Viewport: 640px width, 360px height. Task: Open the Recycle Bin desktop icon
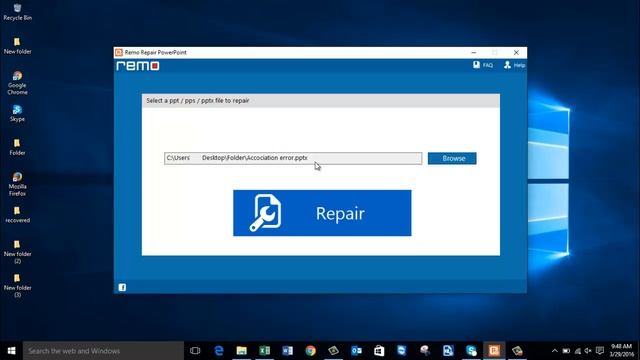(x=17, y=12)
